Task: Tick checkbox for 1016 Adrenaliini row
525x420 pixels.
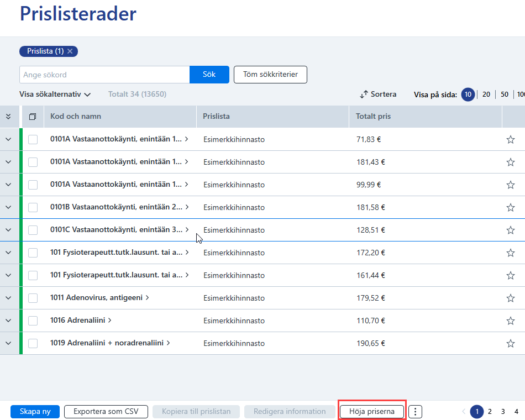Action: 33,321
